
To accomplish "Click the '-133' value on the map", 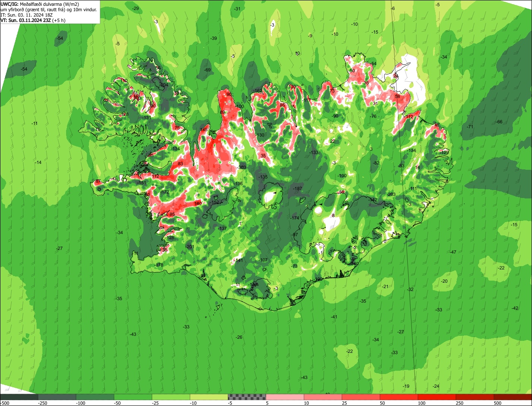I will [314, 152].
